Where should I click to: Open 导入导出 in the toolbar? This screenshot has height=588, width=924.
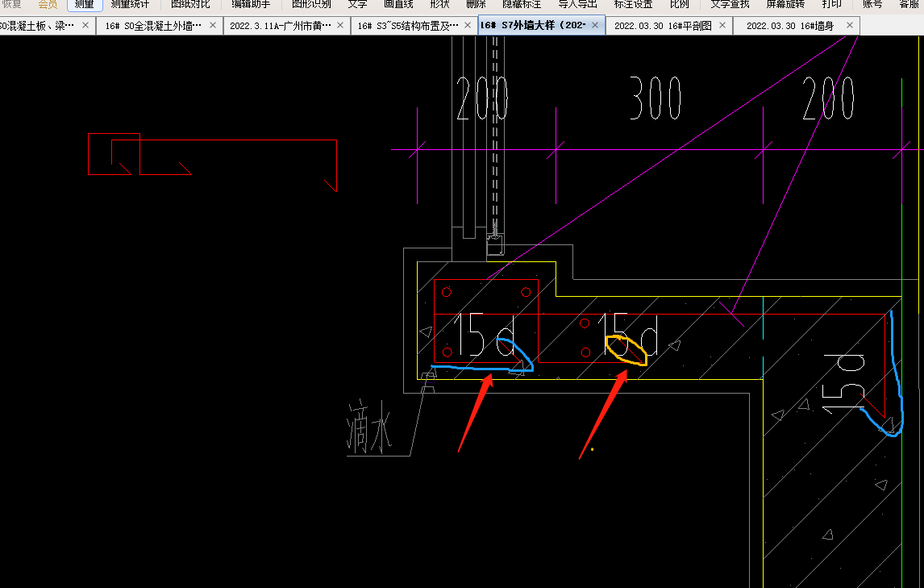577,4
